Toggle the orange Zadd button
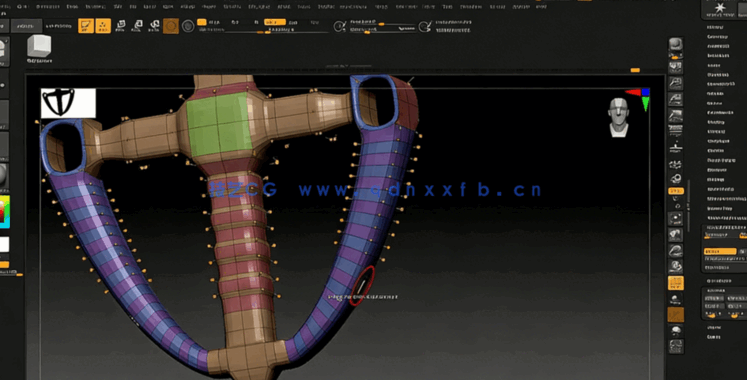 pos(275,22)
